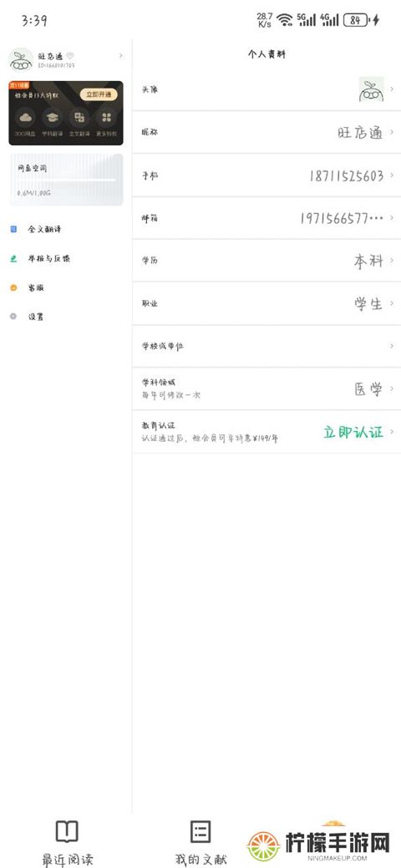The width and height of the screenshot is (401, 868).
Task: Tap the 全文翻译 icon in the VIP card
Action: 79,117
